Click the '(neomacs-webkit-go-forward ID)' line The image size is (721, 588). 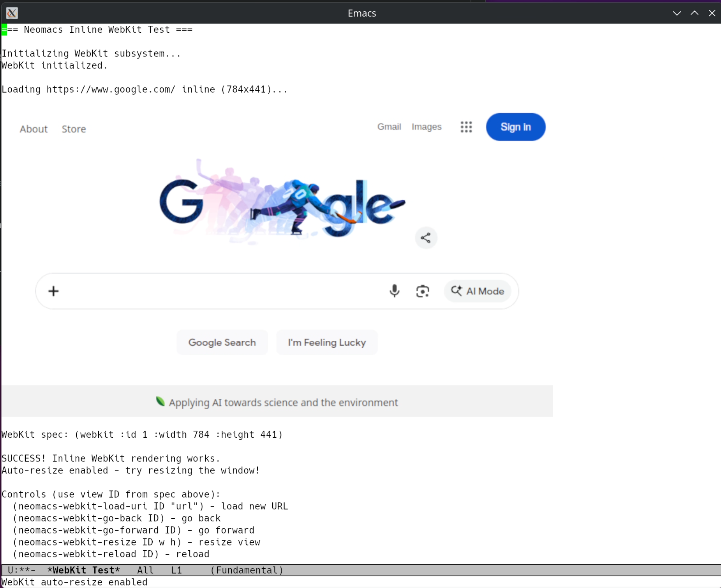click(x=134, y=530)
